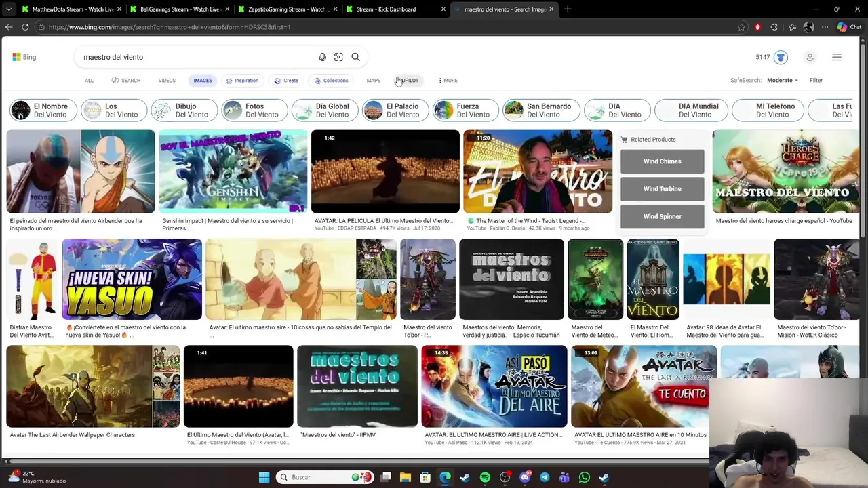The image size is (868, 488).
Task: Open the Filter options
Action: [816, 80]
